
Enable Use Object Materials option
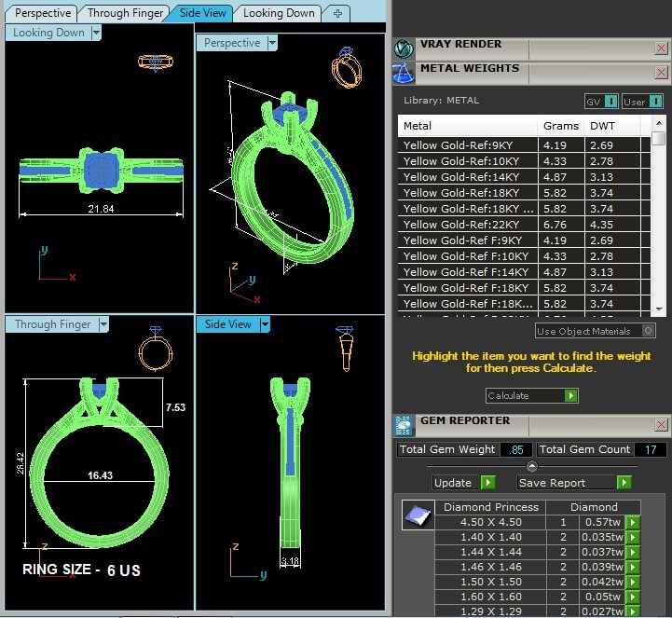pos(649,331)
